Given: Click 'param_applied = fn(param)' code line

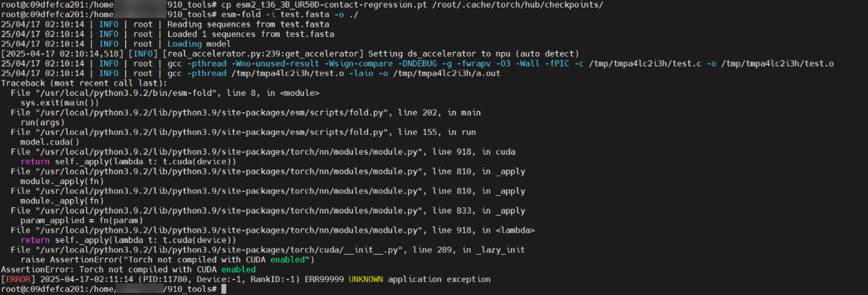Looking at the screenshot, I should pyautogui.click(x=82, y=220).
